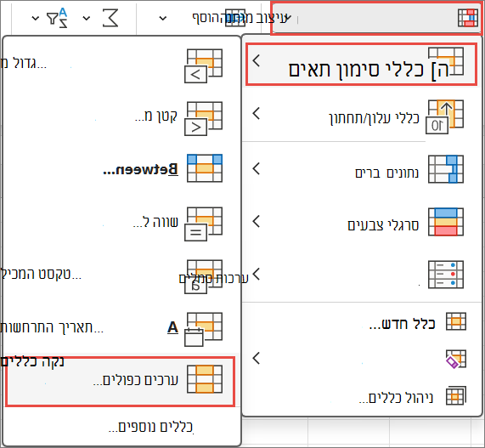This screenshot has height=448, width=485.
Task: Click the Format as Table icon in the ribbon
Action: (x=235, y=18)
